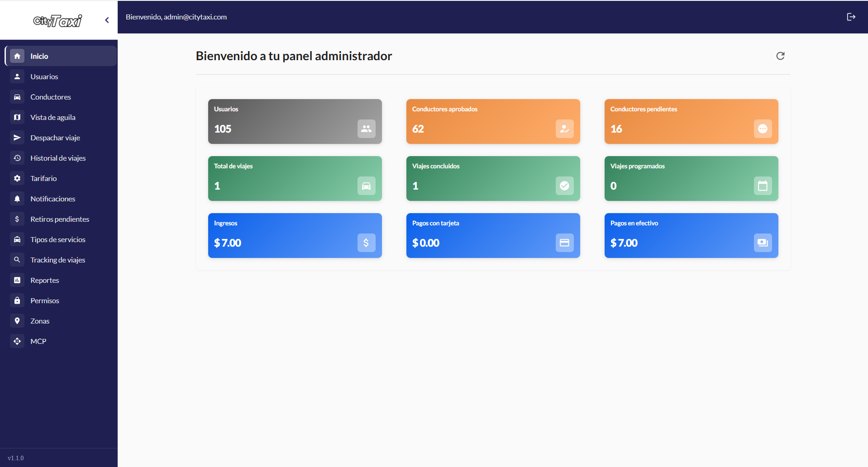The image size is (868, 467).
Task: Open Retiros pendientes menu item
Action: tap(61, 219)
